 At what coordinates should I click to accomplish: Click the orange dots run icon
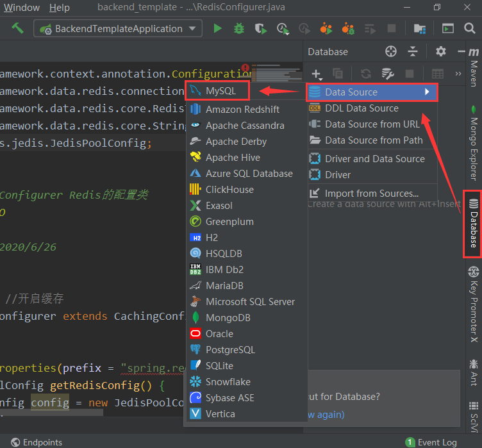pos(326,29)
